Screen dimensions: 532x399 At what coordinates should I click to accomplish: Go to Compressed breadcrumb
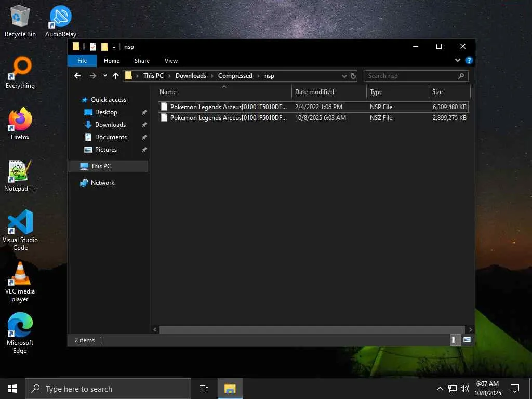pyautogui.click(x=235, y=76)
